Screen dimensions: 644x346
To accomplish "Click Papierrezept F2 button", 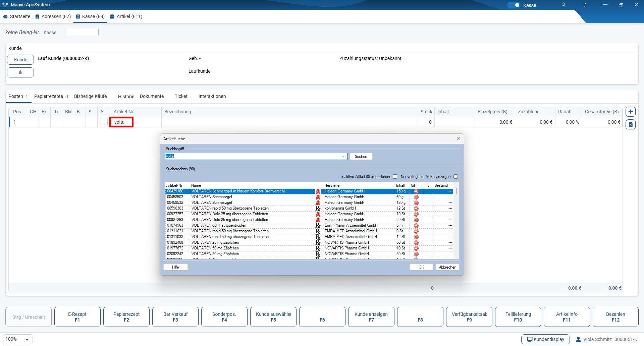I will click(126, 317).
